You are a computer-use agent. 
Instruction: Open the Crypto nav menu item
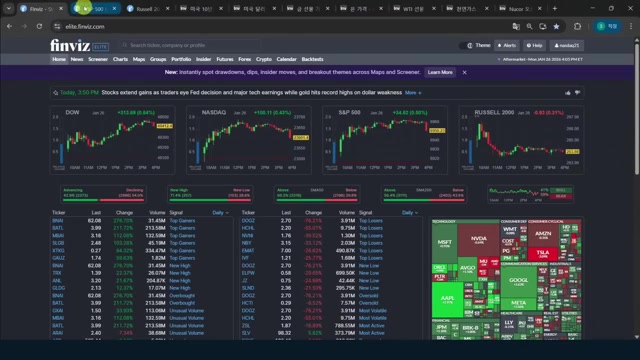tap(264, 59)
